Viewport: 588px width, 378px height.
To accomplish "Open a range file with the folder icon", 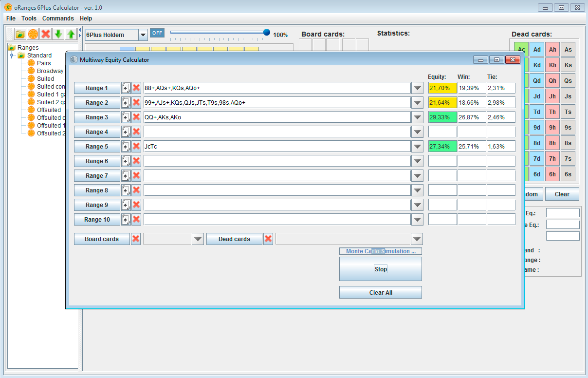I will point(20,34).
